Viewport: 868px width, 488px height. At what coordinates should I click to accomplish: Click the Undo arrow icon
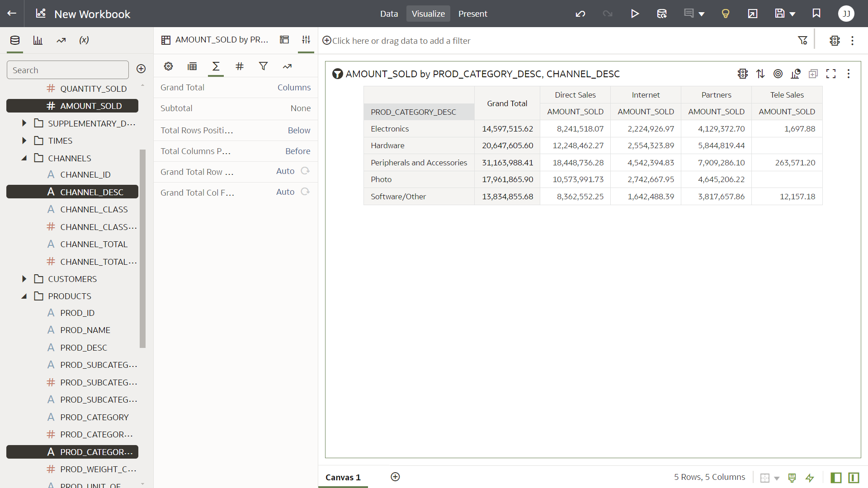[580, 14]
